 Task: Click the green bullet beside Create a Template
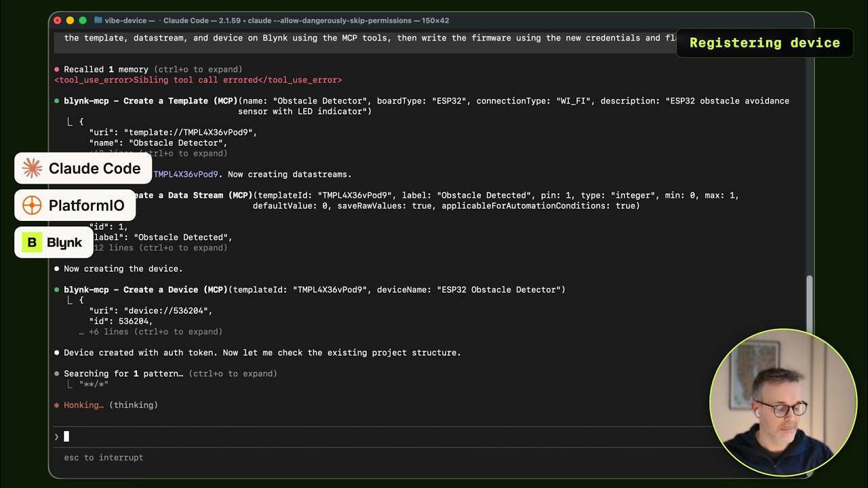pos(57,101)
